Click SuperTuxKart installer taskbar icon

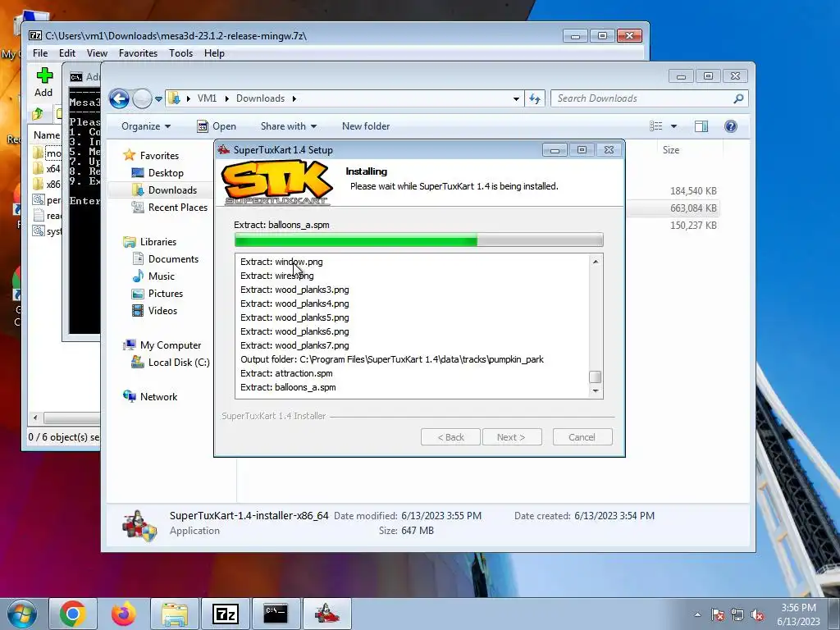pyautogui.click(x=327, y=614)
